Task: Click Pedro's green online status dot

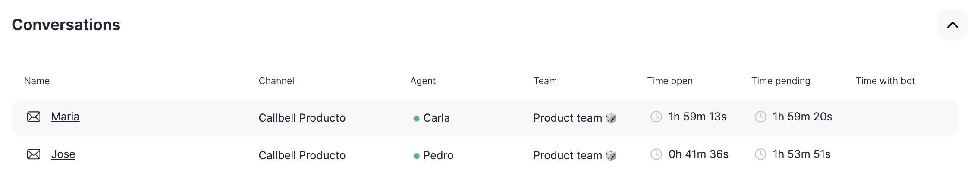Action: pos(416,156)
